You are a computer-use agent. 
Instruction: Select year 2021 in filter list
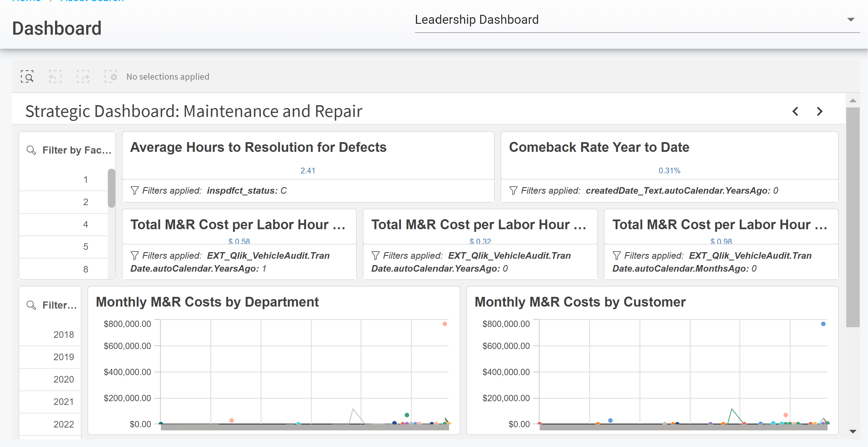pyautogui.click(x=64, y=401)
